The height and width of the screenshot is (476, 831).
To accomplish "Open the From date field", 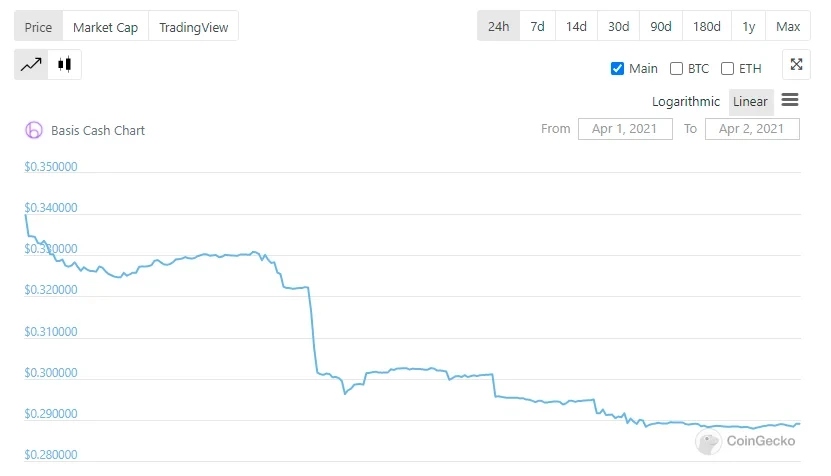I will 625,129.
